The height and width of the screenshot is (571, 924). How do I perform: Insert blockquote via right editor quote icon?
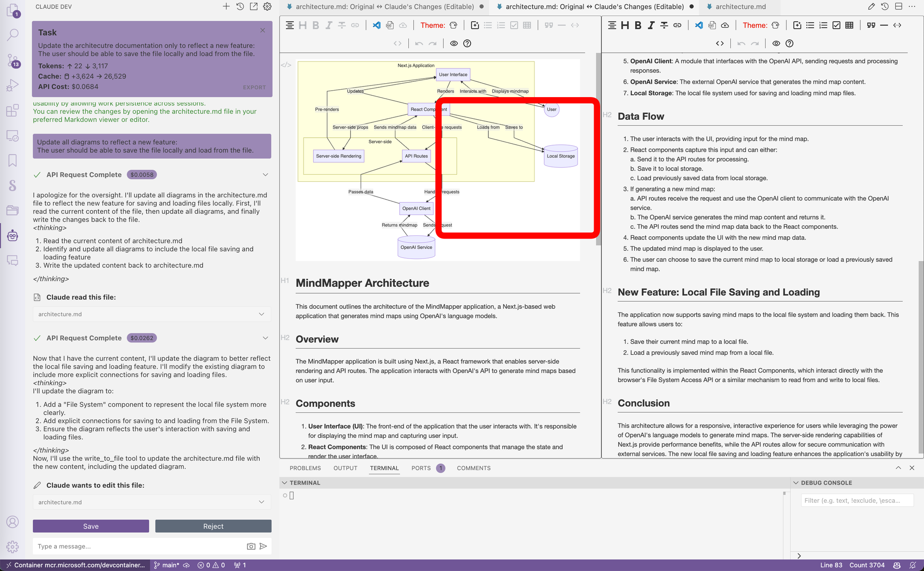tap(871, 25)
